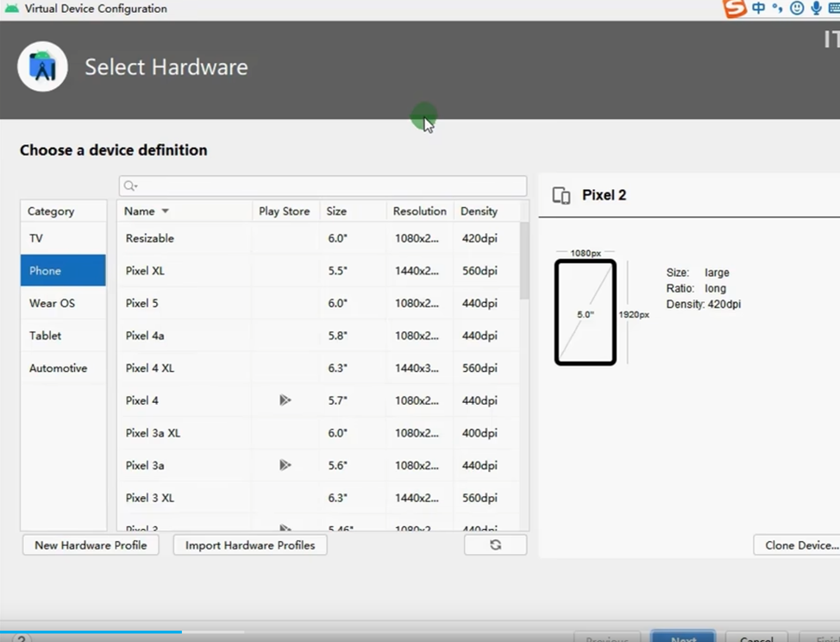
Task: Click the Ratio: long preview label
Action: 696,288
